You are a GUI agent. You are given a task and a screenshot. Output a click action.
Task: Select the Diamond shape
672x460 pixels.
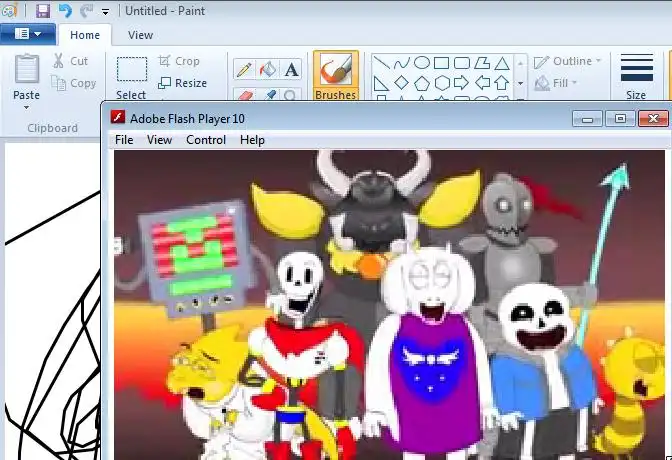(402, 83)
